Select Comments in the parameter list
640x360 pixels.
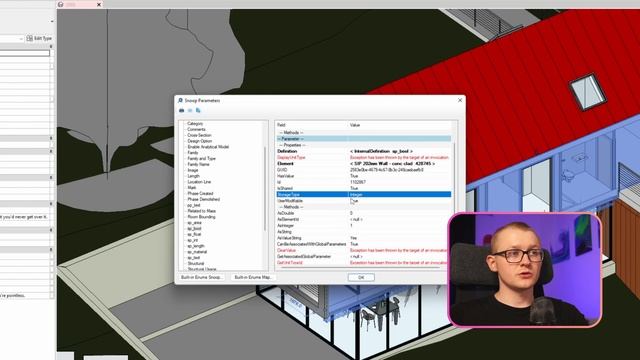point(196,129)
